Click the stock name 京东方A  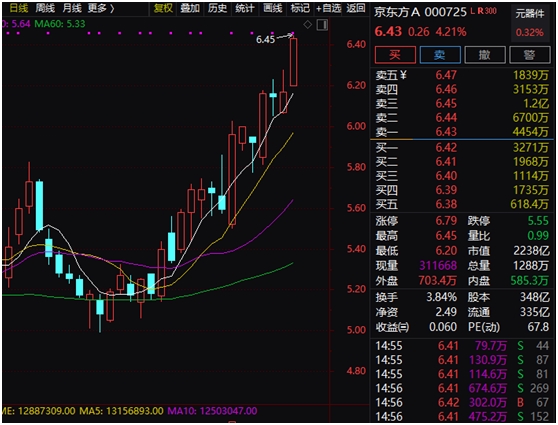point(397,12)
